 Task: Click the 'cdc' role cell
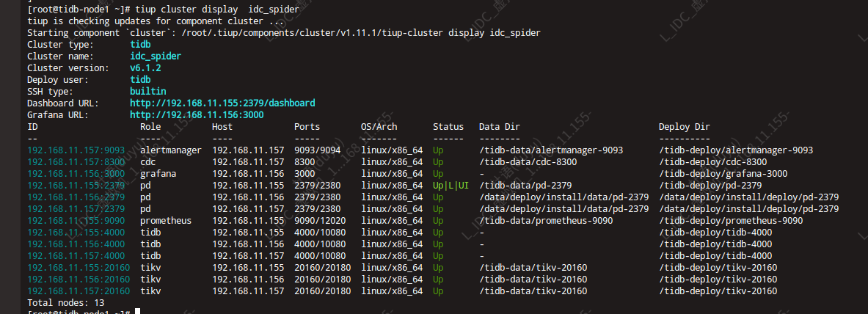pyautogui.click(x=148, y=161)
